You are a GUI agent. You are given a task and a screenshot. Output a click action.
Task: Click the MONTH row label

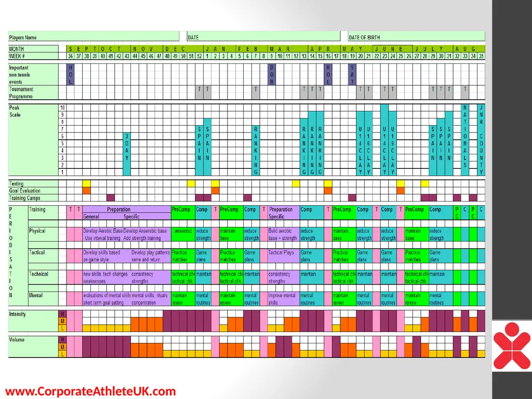[33, 49]
